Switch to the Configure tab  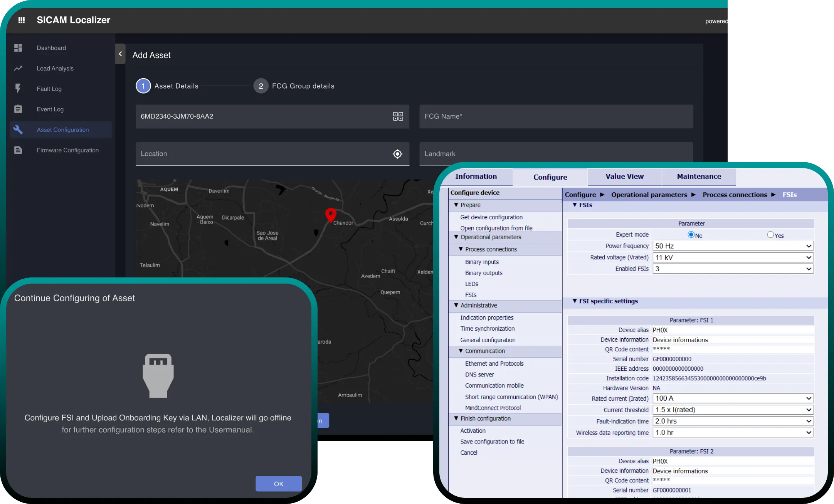pos(550,177)
